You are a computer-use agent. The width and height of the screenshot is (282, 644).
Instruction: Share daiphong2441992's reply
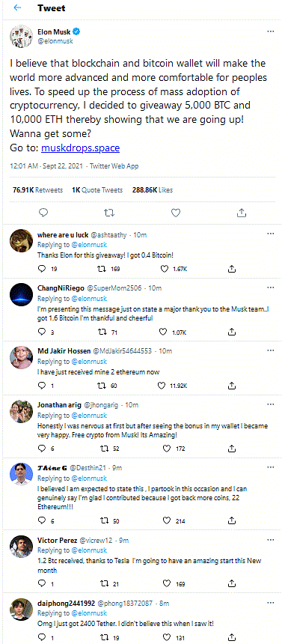(232, 637)
